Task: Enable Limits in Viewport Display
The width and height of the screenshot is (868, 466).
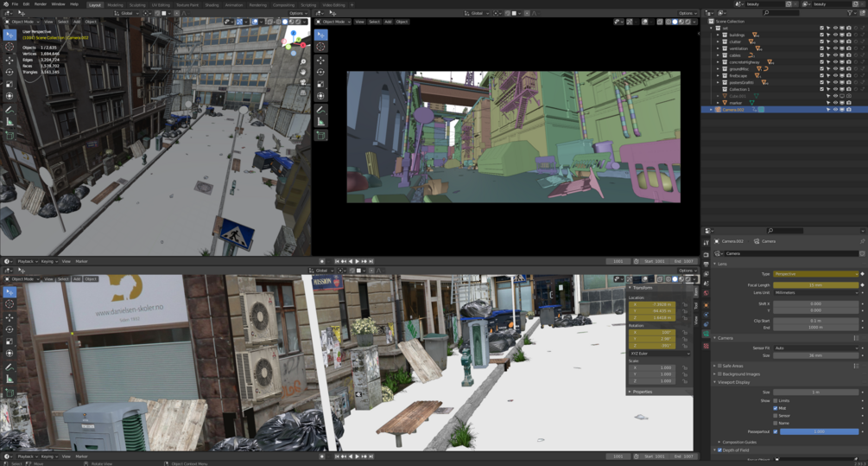Action: (776, 400)
